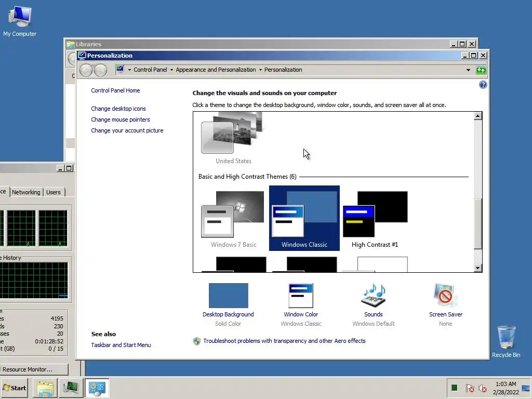The image size is (532, 399).
Task: Click the green refresh icon in address bar
Action: [x=481, y=70]
